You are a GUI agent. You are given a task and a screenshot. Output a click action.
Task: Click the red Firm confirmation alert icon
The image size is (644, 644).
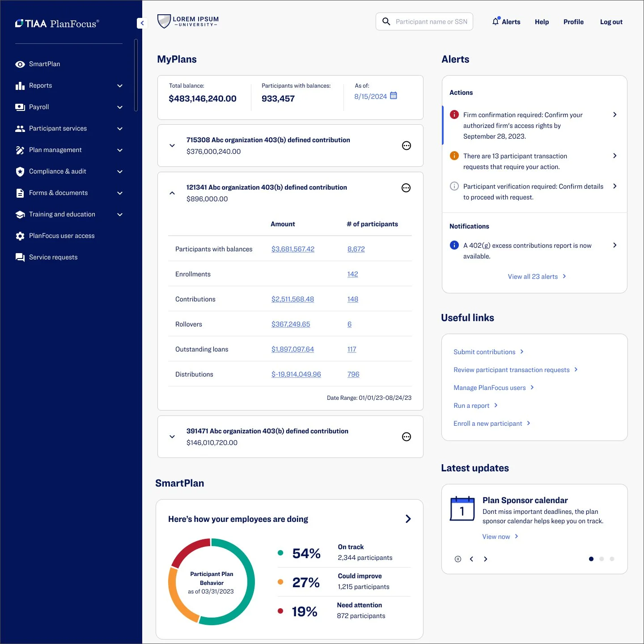tap(454, 114)
